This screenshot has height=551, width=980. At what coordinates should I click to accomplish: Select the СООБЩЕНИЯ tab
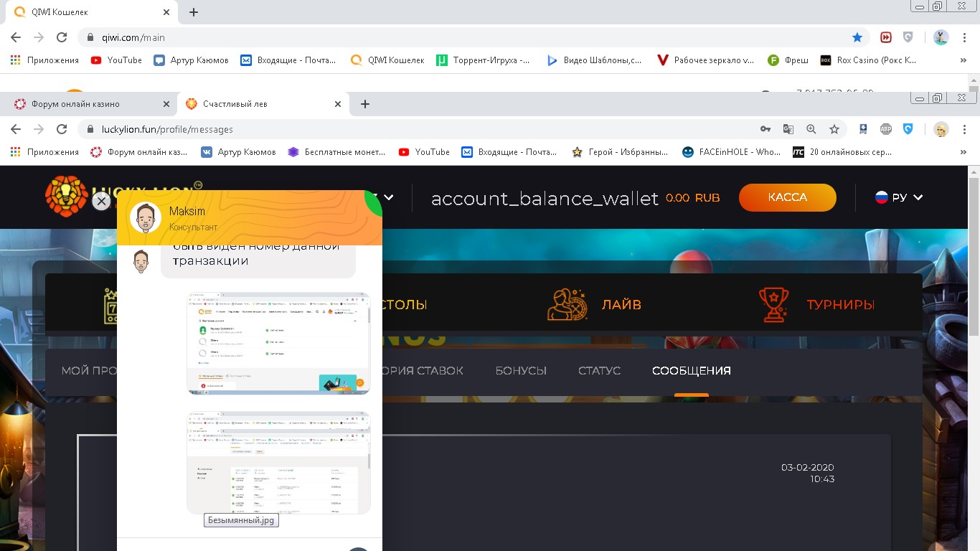692,371
